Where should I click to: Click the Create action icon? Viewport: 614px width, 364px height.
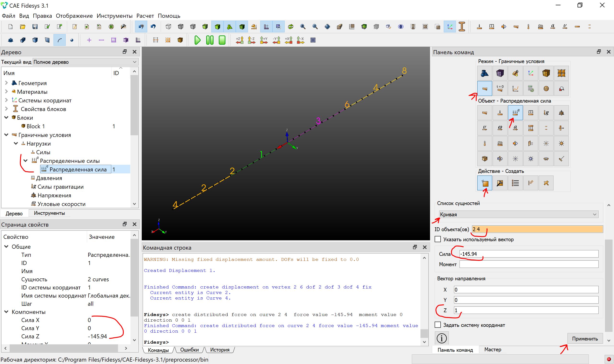click(x=484, y=183)
